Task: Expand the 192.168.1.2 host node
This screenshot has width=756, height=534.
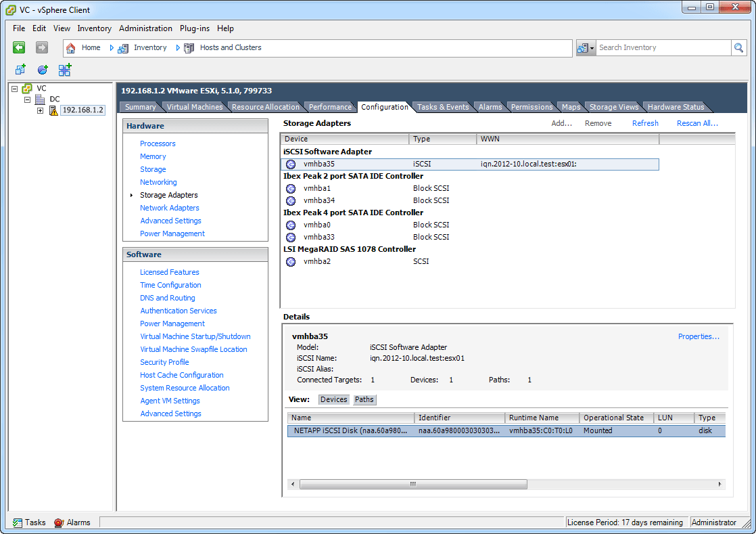Action: click(40, 110)
